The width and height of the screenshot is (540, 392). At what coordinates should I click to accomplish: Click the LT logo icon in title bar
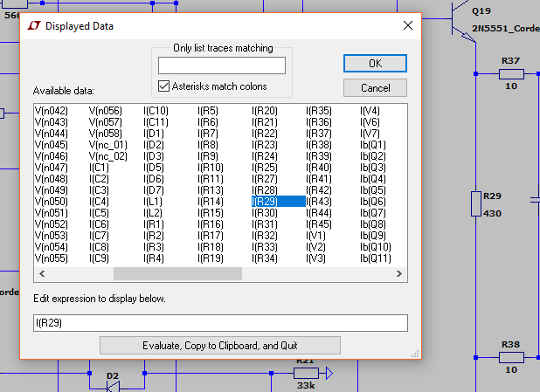[x=34, y=26]
